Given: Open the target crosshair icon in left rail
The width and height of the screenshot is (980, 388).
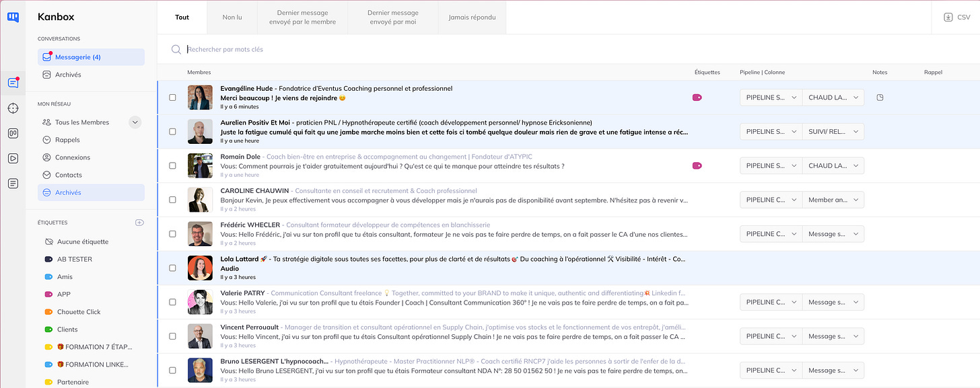Looking at the screenshot, I should point(13,108).
